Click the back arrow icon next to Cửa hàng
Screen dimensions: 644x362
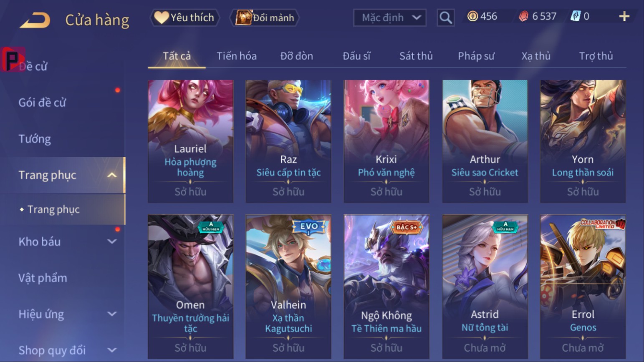[35, 20]
